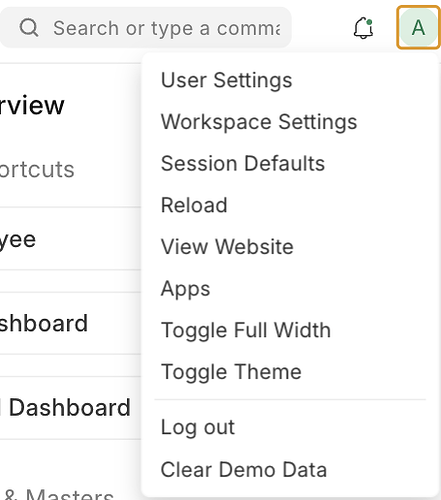
Task: Click the magnifier search icon
Action: pos(29,28)
